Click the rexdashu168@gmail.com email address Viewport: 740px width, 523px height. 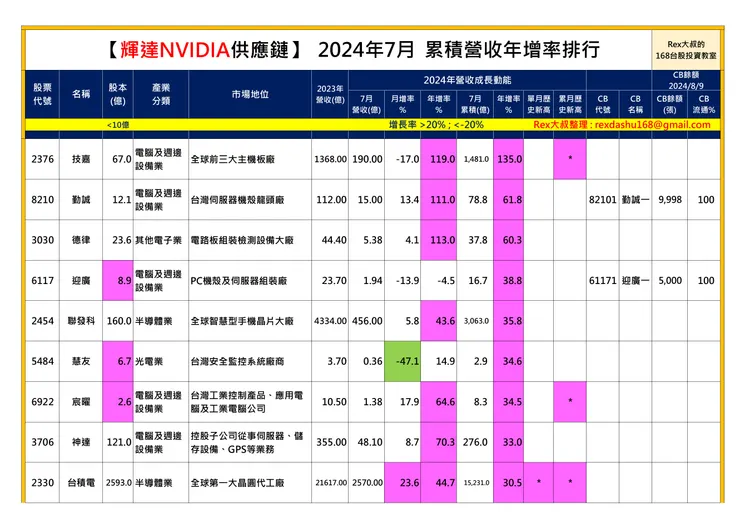tap(652, 125)
